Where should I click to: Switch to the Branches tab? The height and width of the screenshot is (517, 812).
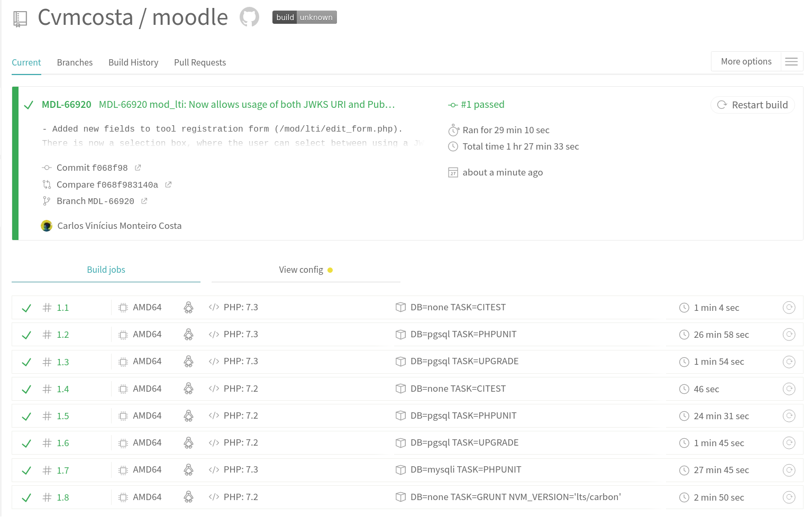[75, 62]
